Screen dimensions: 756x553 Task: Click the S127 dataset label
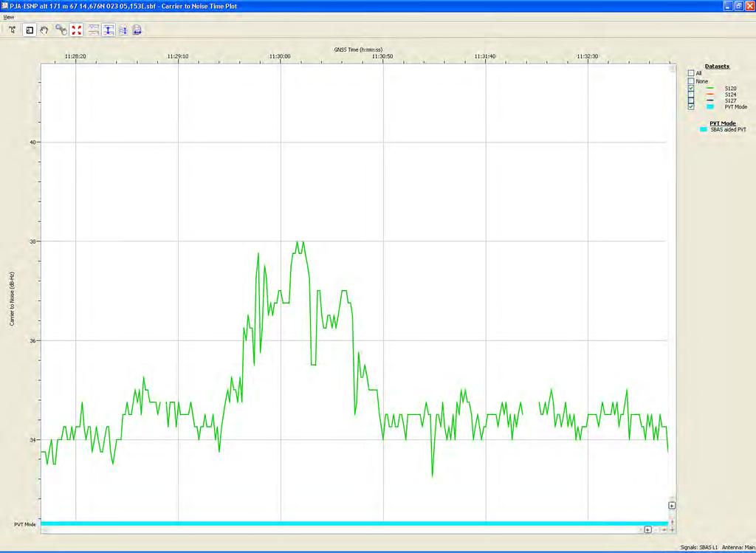(730, 100)
